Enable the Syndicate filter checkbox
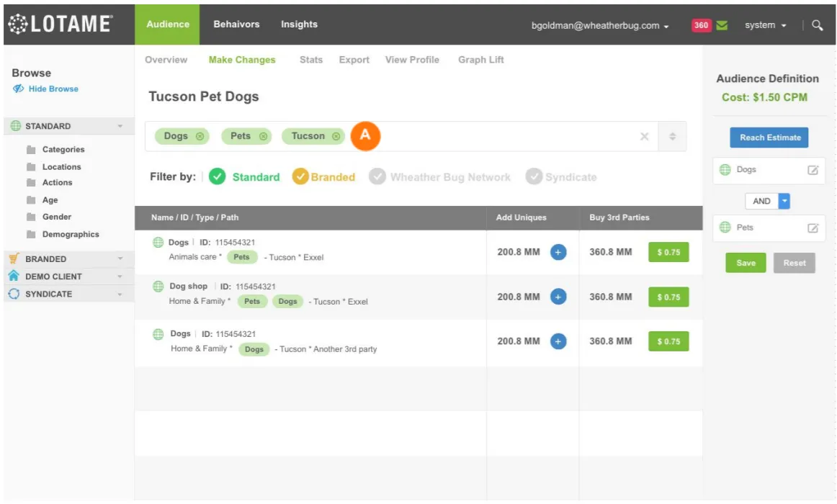This screenshot has height=504, width=837. 534,177
